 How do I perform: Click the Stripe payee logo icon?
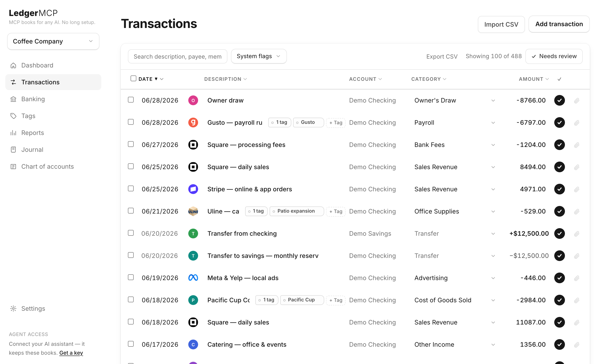point(193,189)
